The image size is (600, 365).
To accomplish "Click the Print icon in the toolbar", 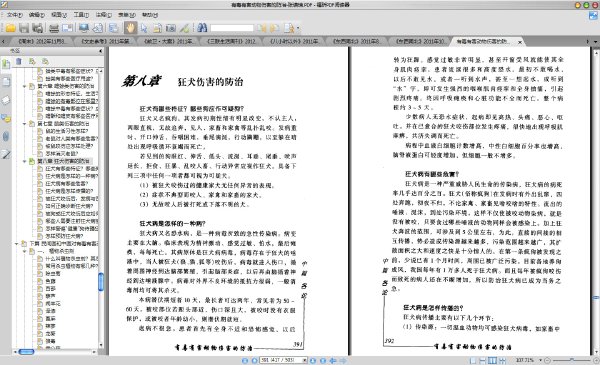I will [x=54, y=28].
